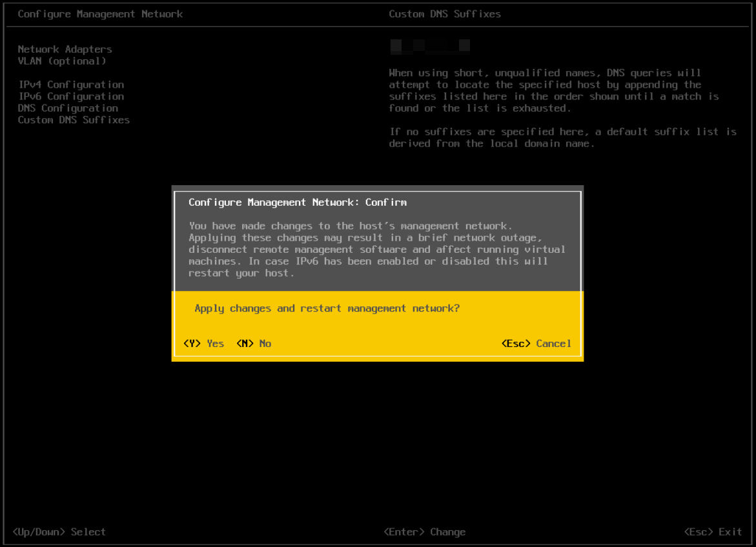756x547 pixels.
Task: Choose Yes to apply network changes
Action: pyautogui.click(x=203, y=343)
